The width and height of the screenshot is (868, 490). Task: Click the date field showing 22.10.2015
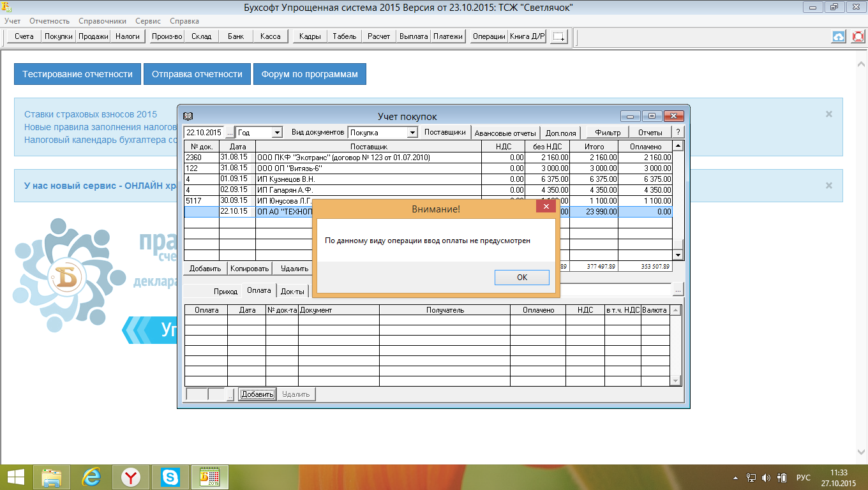[204, 133]
